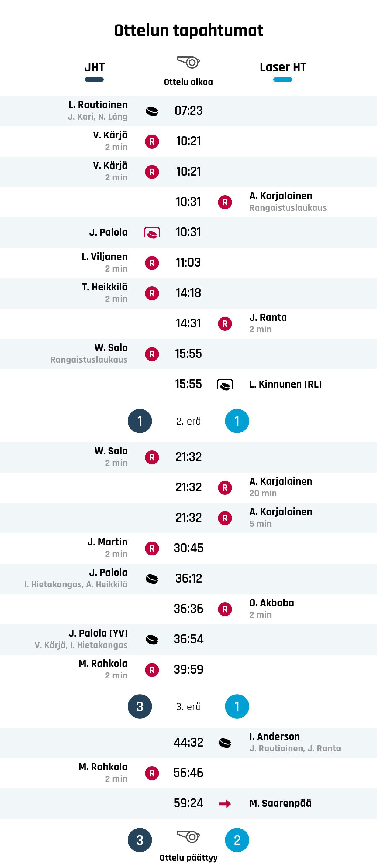
Task: Click the whistle icon above Ottelu päättyy
Action: [x=188, y=836]
